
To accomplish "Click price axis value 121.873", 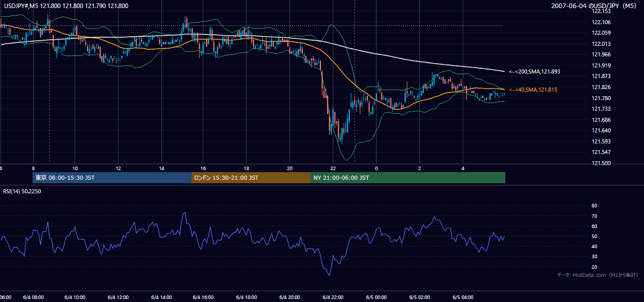I will coord(601,77).
